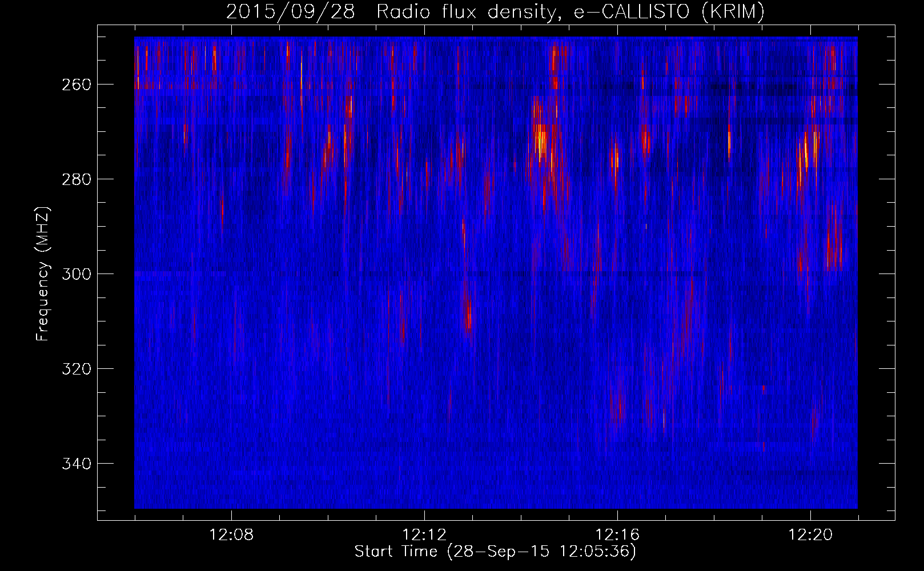Click the Frequency (MHZ) axis title

43,274
